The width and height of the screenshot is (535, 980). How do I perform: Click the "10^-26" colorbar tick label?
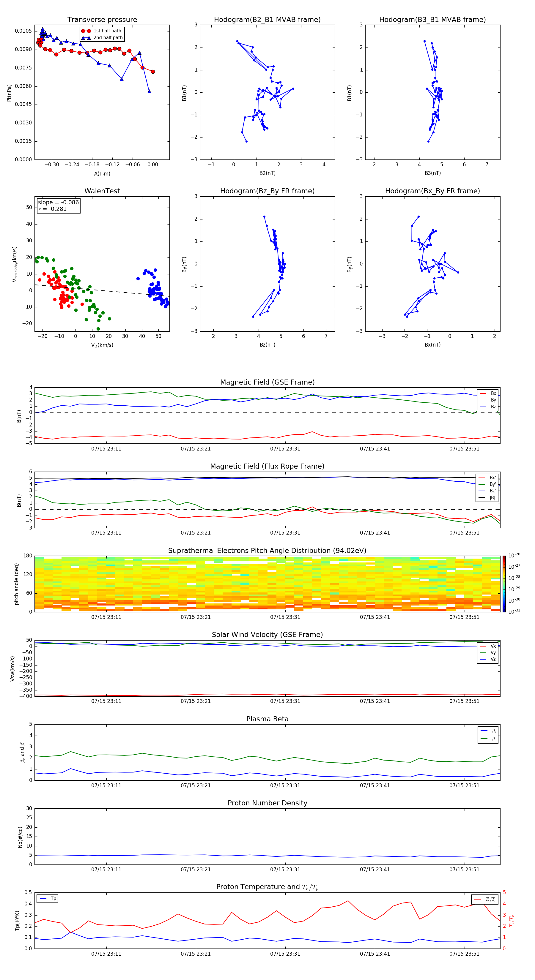pyautogui.click(x=514, y=555)
